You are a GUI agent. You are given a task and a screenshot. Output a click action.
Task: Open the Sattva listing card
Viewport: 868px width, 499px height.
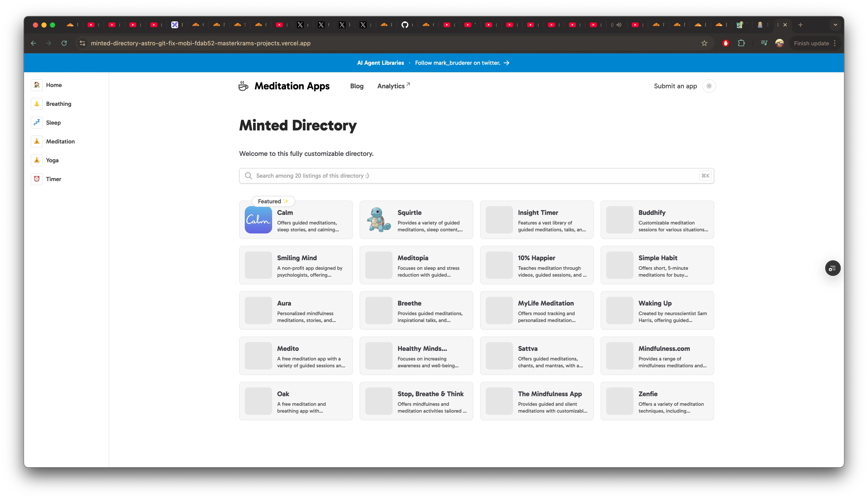coord(537,356)
